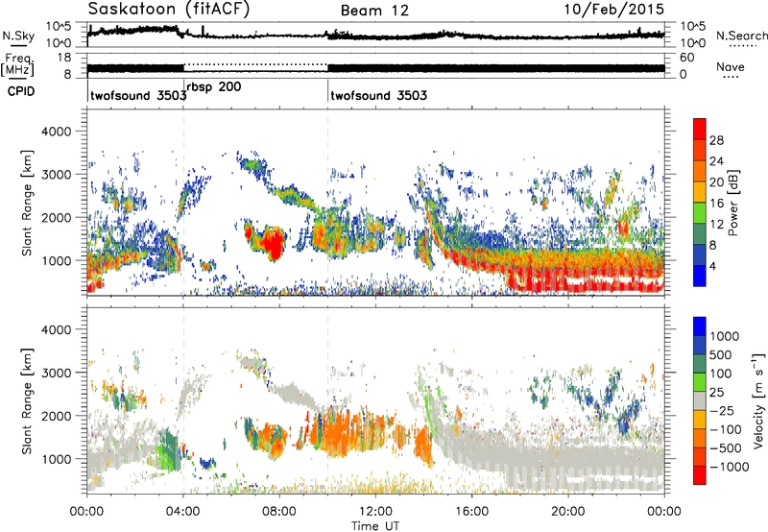Click the dark blue bottom segment of Power colorbar
768x532 pixels.
pyautogui.click(x=700, y=276)
